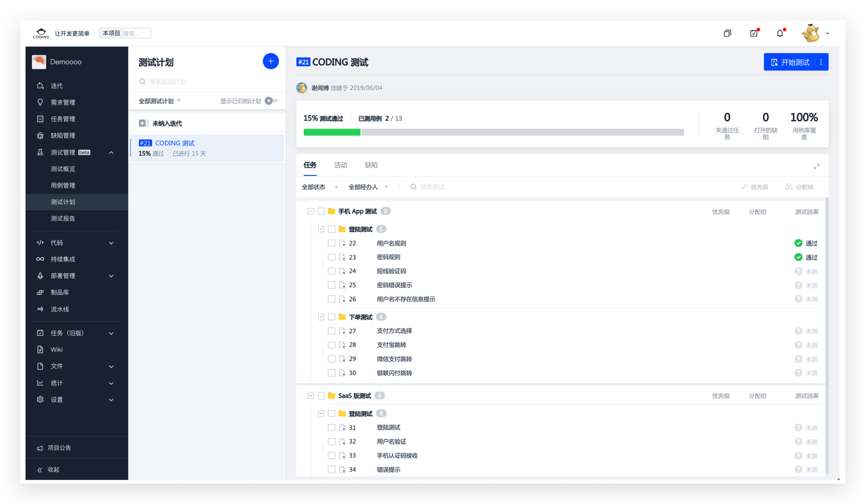Switch to the 活动 tab
The width and height of the screenshot is (866, 504).
pos(341,165)
